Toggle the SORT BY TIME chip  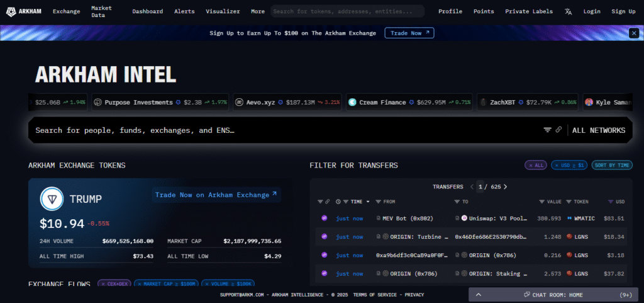[612, 165]
